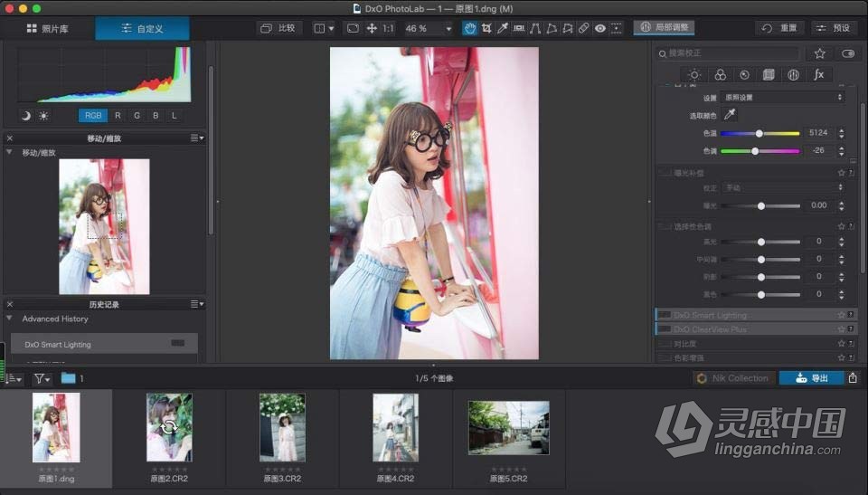Screen dimensions: 868x495
Task: Click the 重置 reset button
Action: click(780, 28)
